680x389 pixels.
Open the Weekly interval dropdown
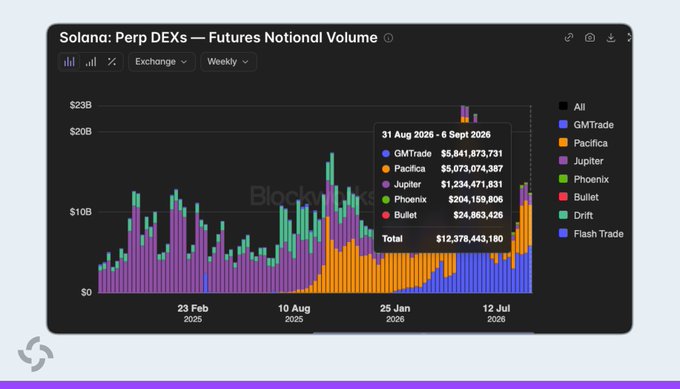(228, 62)
